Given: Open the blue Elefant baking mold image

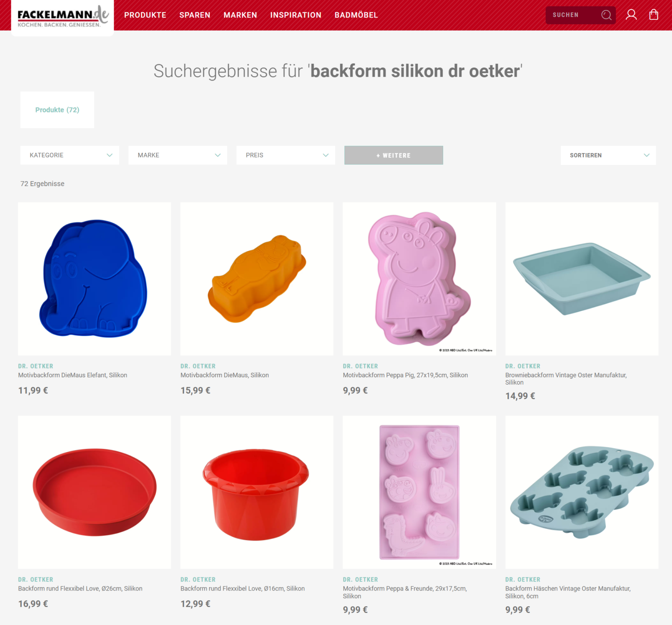Looking at the screenshot, I should (94, 279).
